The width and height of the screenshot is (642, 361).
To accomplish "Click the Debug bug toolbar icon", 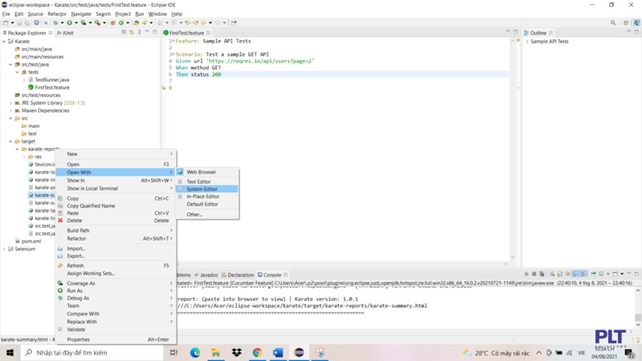I will 56,23.
